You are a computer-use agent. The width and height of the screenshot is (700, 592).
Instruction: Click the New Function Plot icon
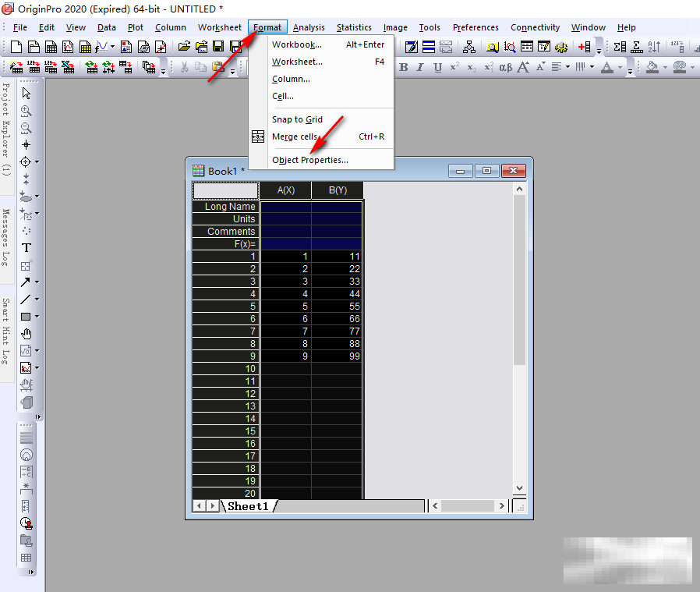tap(101, 47)
